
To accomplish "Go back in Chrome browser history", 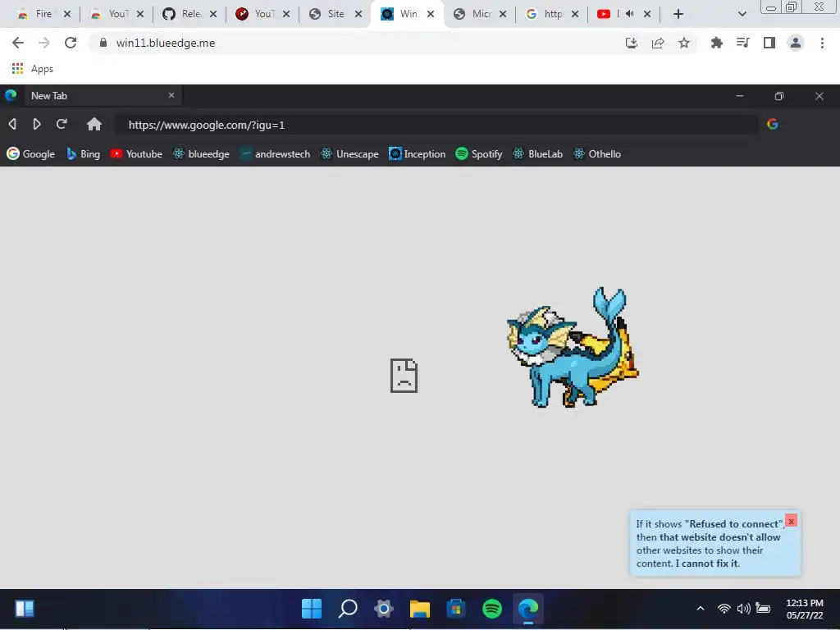I will [x=18, y=43].
